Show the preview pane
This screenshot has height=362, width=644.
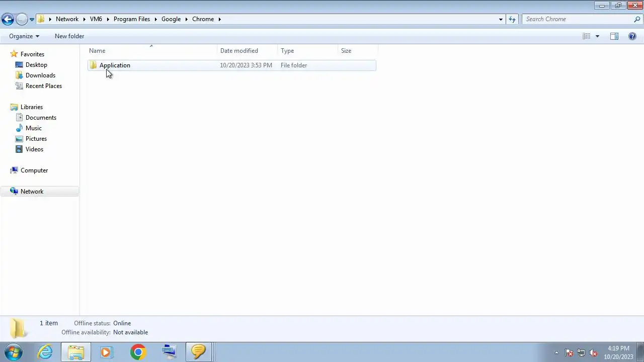[x=614, y=36]
